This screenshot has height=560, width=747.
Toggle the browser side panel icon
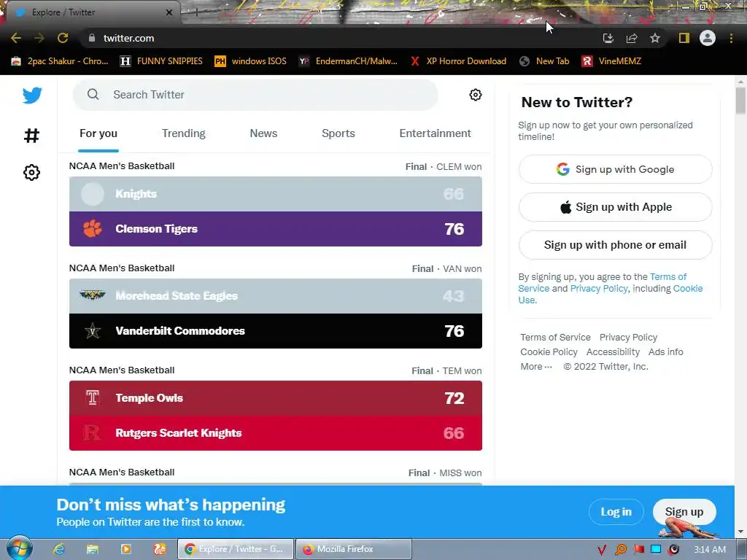tap(684, 38)
